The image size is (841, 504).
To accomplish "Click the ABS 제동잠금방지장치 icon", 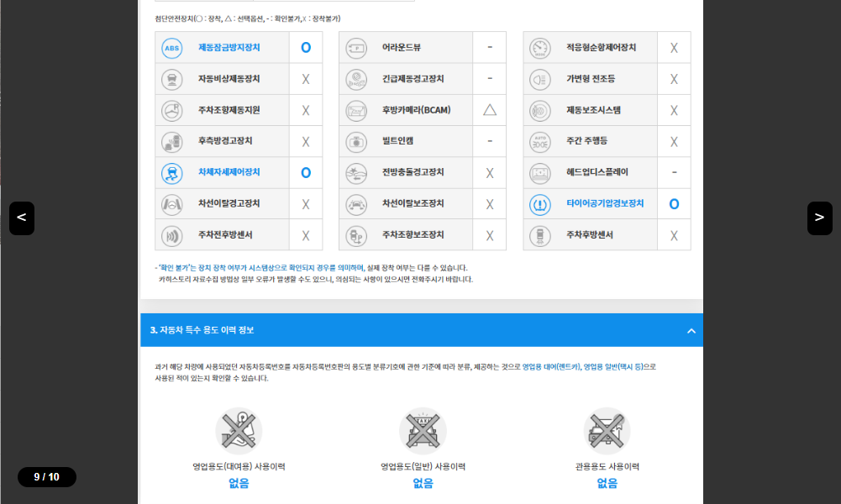I will click(172, 48).
